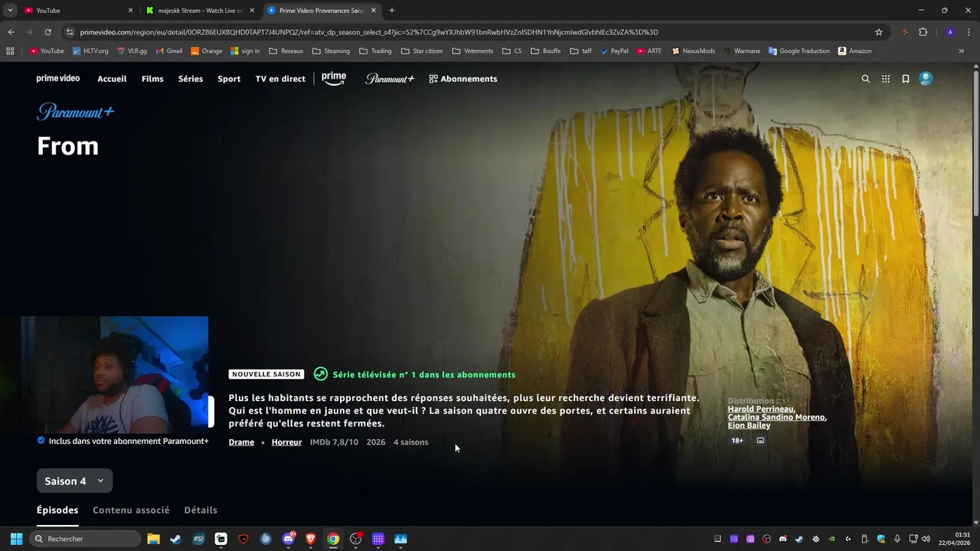Open the Bouffe bookmarks folder
Image resolution: width=980 pixels, height=551 pixels.
[x=546, y=51]
